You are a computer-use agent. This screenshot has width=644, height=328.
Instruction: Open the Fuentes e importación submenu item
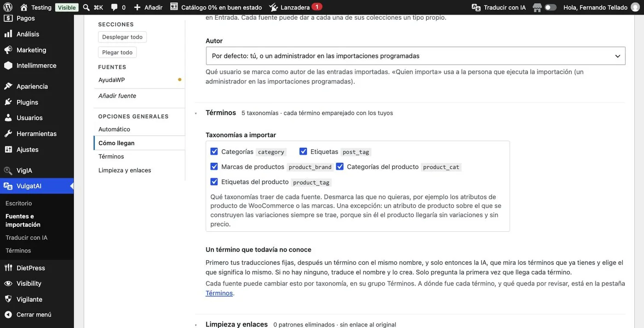(23, 221)
